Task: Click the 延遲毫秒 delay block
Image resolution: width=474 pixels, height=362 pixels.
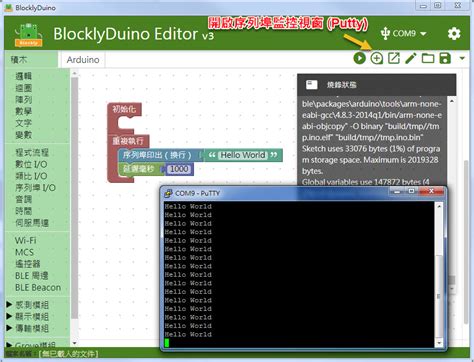Action: (139, 169)
